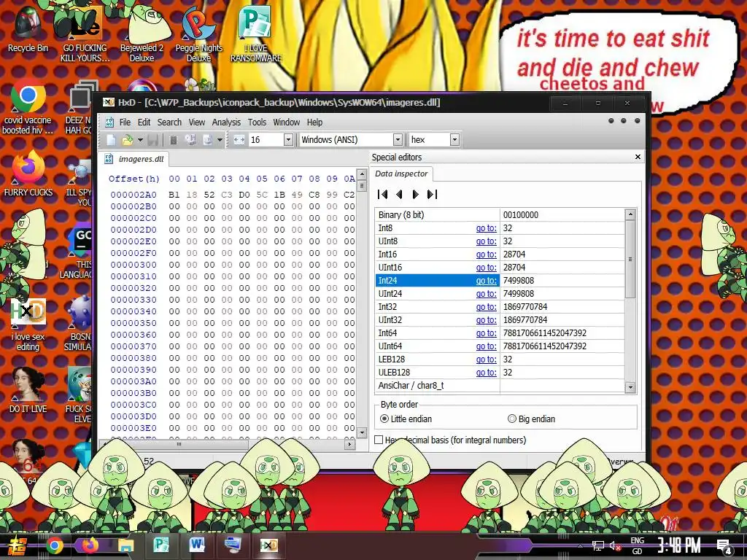Viewport: 747px width, 560px height.
Task: Open the Edit menu
Action: pyautogui.click(x=144, y=122)
